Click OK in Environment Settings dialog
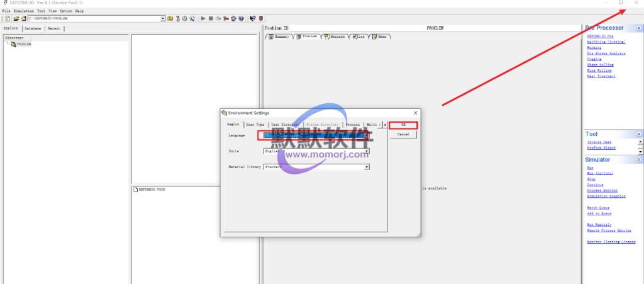Image resolution: width=644 pixels, height=284 pixels. click(x=403, y=125)
